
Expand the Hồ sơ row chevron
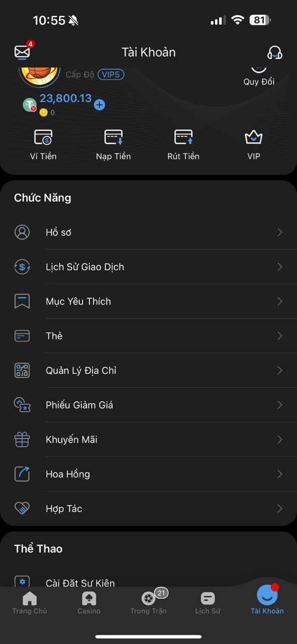point(280,232)
